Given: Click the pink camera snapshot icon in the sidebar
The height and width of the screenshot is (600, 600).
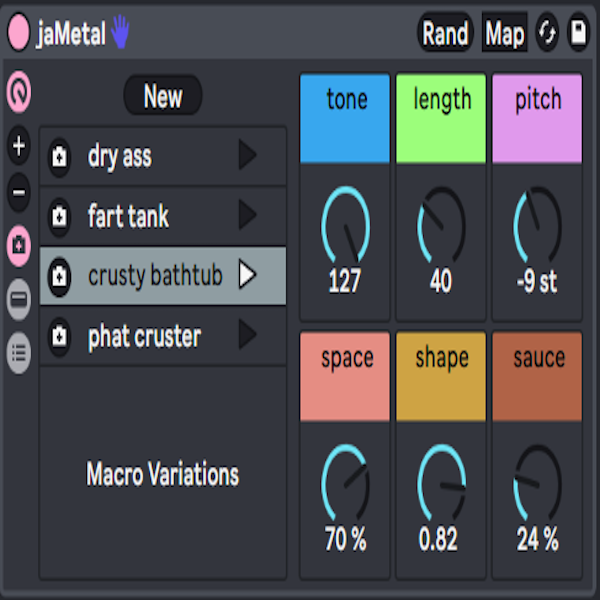Looking at the screenshot, I should pos(19,244).
